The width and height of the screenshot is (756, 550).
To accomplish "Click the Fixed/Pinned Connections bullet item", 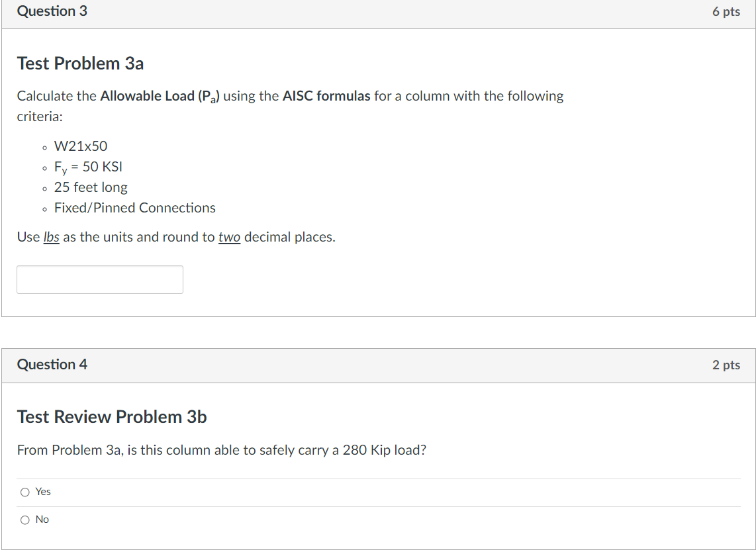I will pos(134,208).
